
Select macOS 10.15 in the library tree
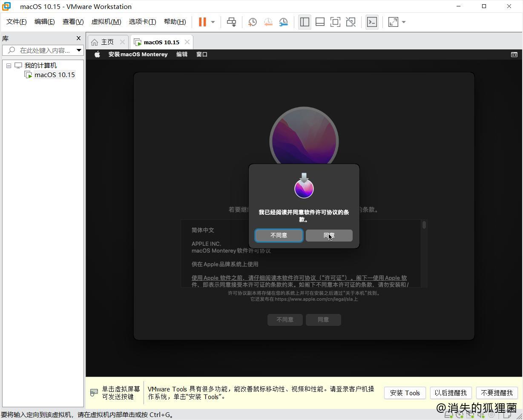point(55,75)
